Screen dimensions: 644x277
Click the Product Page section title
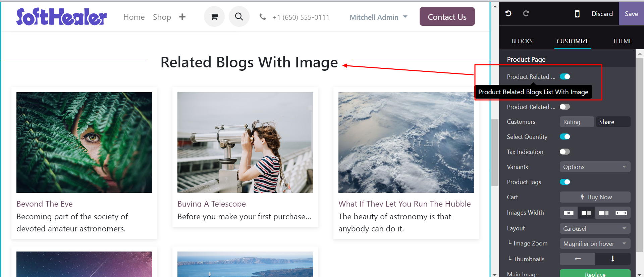(x=526, y=59)
